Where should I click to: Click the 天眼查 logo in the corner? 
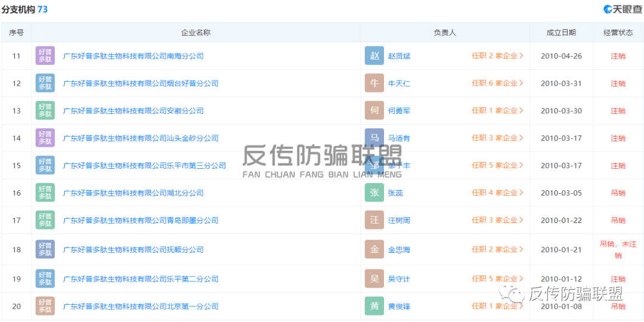tap(623, 9)
